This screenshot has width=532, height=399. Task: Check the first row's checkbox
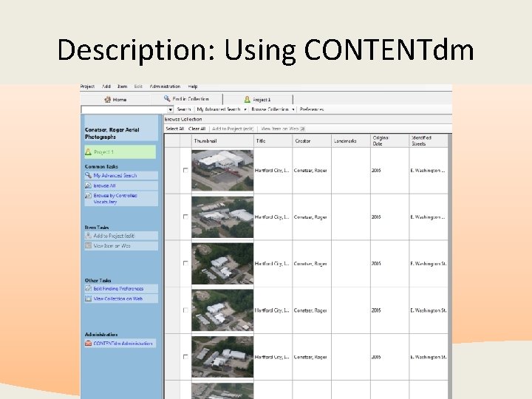tap(185, 171)
